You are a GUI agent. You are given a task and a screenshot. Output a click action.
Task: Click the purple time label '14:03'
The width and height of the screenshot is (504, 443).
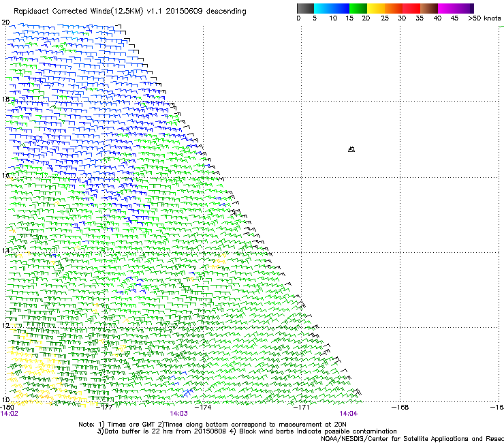tap(178, 414)
